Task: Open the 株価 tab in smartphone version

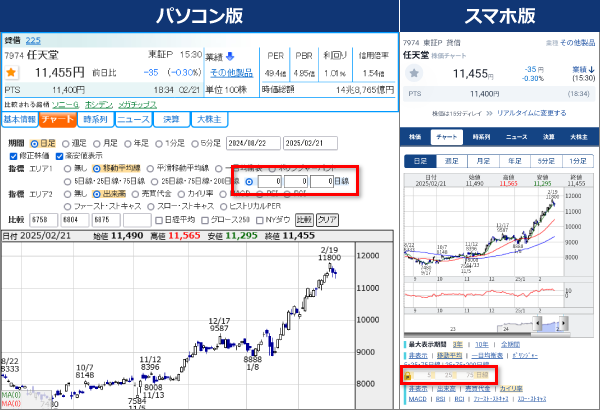Action: pyautogui.click(x=415, y=137)
